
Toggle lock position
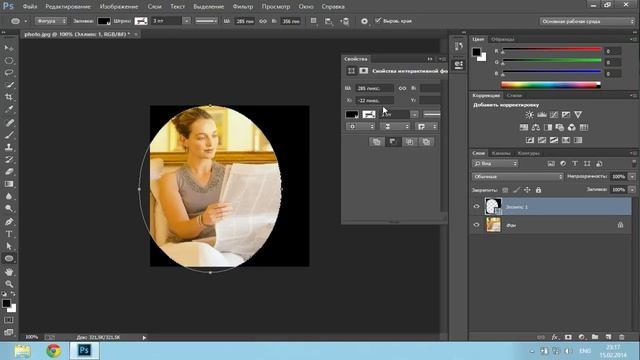[x=527, y=190]
